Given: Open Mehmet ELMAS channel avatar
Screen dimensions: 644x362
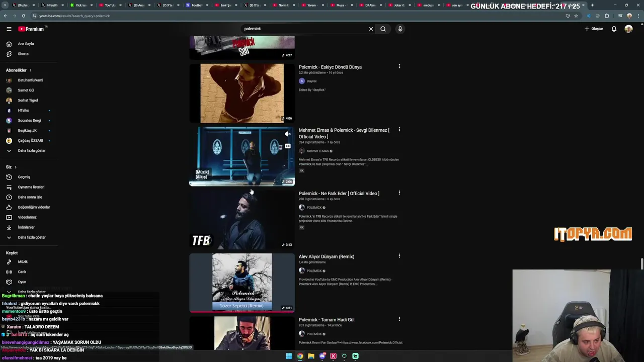Looking at the screenshot, I should [x=302, y=151].
